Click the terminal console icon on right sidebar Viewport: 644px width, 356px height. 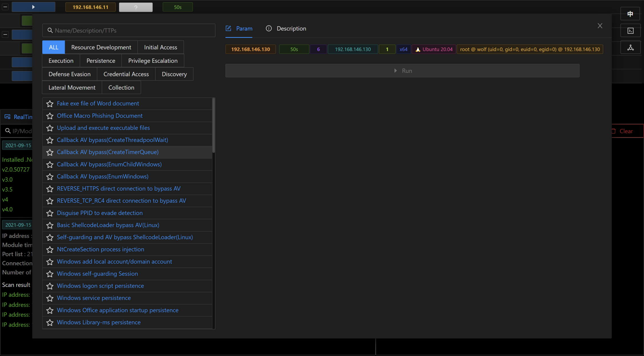point(630,31)
